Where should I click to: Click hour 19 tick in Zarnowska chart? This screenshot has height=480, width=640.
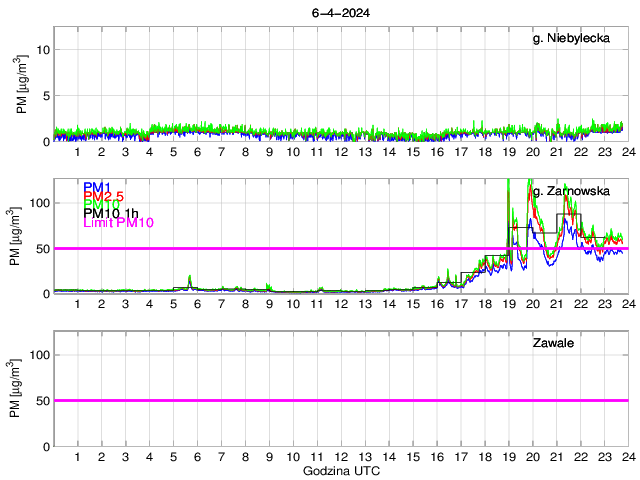point(508,304)
